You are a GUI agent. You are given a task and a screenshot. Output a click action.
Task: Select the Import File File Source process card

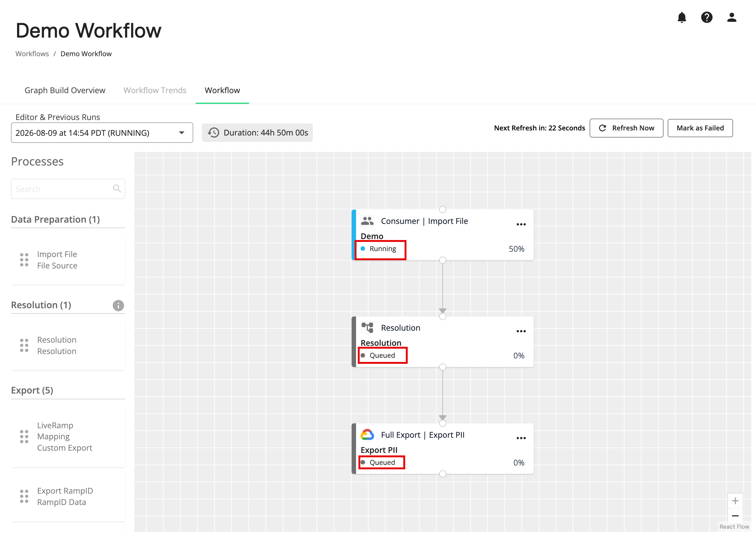(68, 260)
